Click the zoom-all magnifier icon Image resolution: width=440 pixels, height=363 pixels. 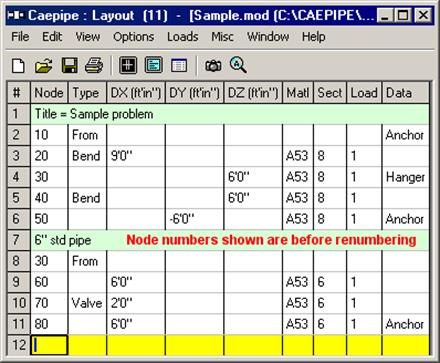(238, 65)
